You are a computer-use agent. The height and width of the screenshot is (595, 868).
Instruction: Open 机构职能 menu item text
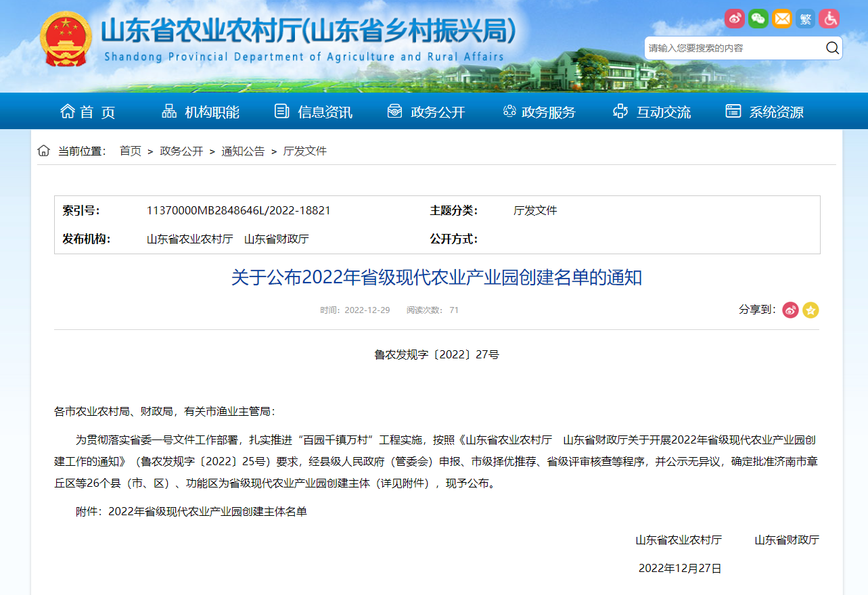click(x=212, y=112)
